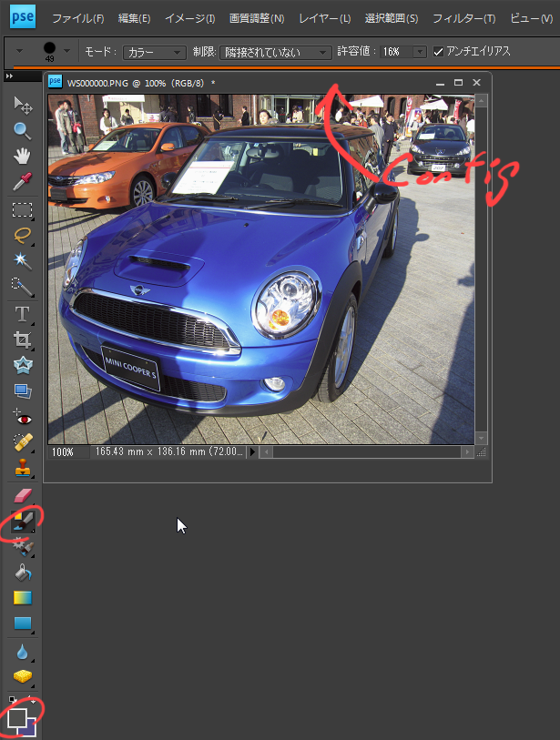
Task: Open the 編集(E) menu
Action: 134,18
